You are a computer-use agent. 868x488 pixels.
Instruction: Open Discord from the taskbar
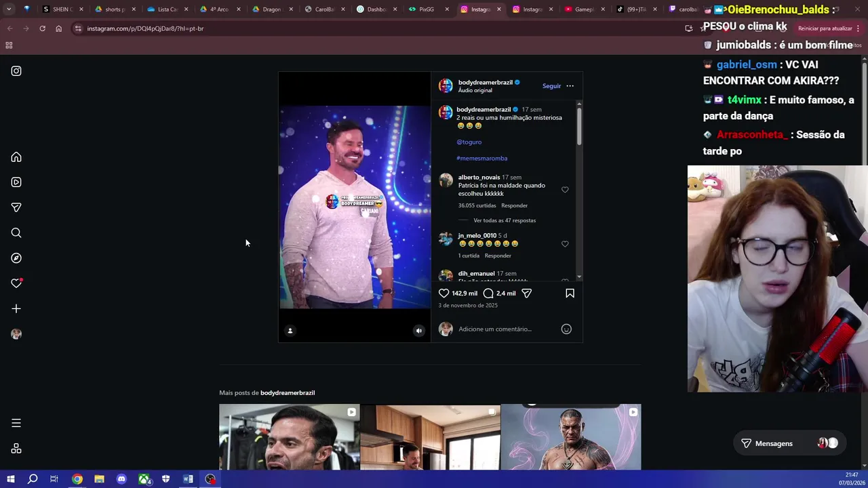pos(121,479)
